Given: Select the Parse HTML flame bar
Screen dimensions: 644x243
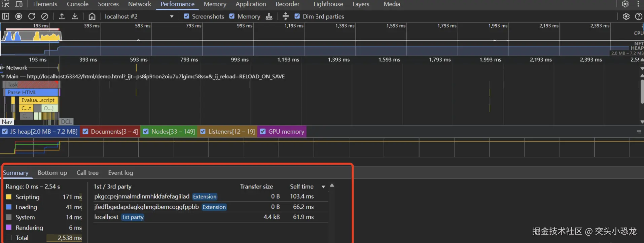Looking at the screenshot, I should click(x=32, y=92).
